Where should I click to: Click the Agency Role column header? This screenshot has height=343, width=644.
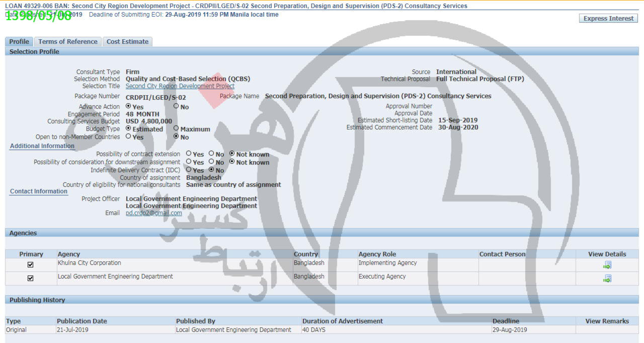[377, 254]
